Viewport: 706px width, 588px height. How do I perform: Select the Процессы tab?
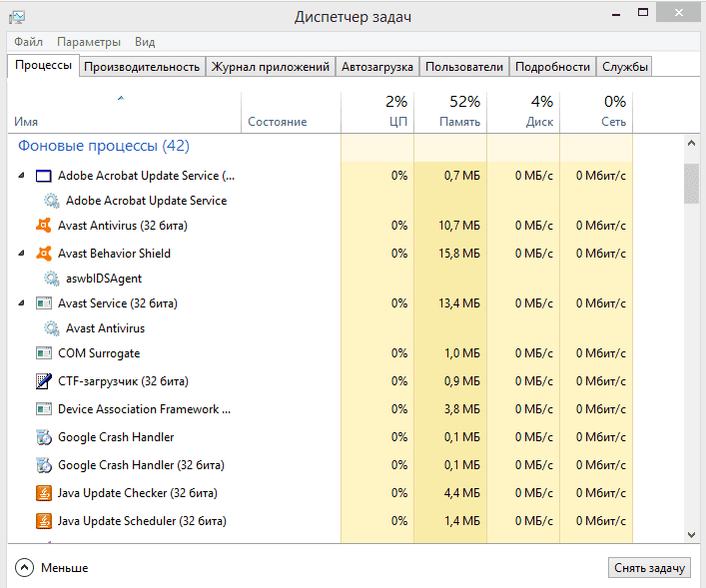(43, 65)
